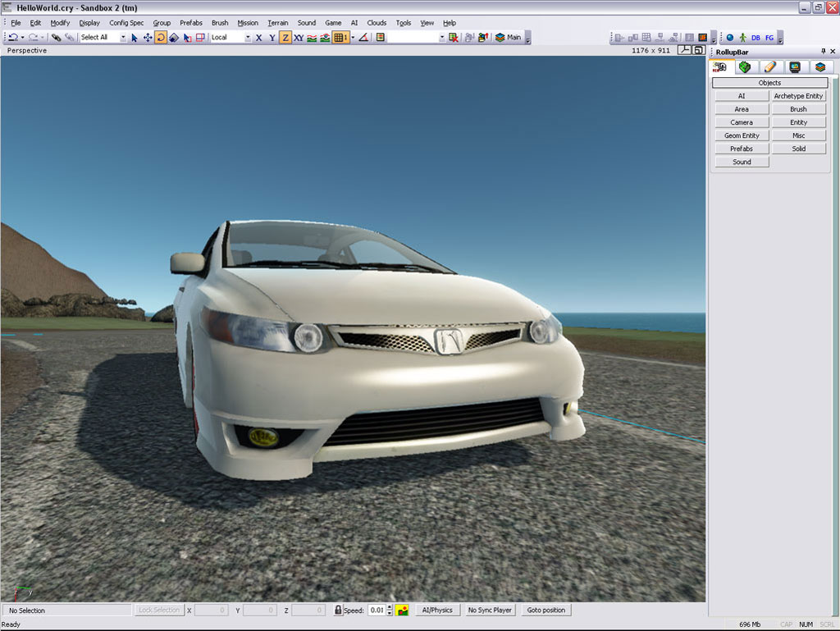Click the viewport maximize icon
This screenshot has width=840, height=631.
(699, 50)
